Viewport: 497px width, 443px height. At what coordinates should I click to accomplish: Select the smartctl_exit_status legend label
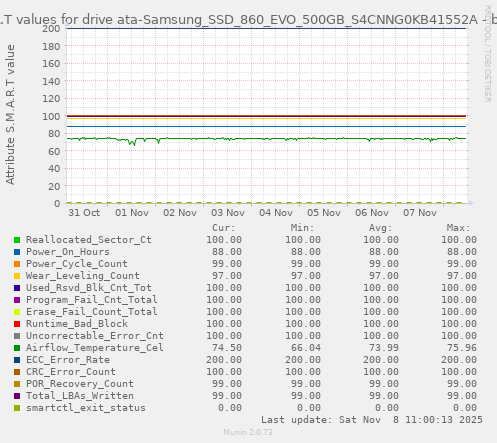coord(86,408)
